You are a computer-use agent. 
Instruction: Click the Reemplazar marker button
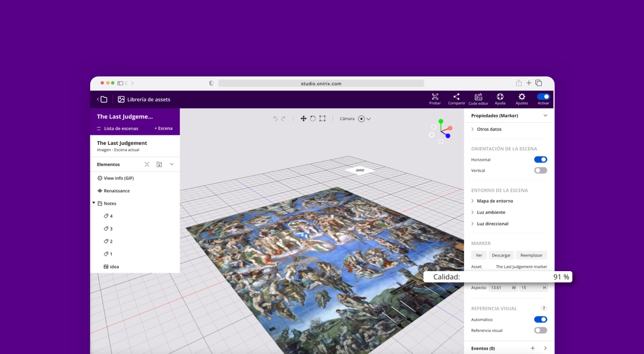coord(531,255)
